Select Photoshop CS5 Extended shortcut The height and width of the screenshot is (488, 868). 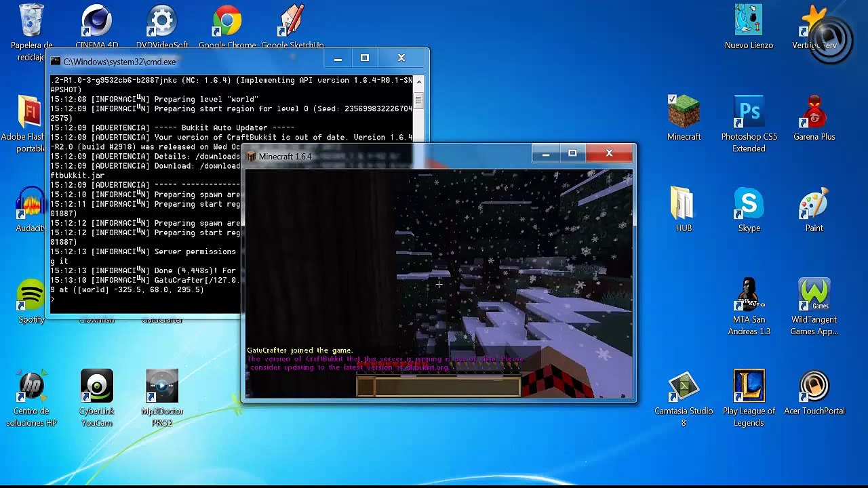749,112
